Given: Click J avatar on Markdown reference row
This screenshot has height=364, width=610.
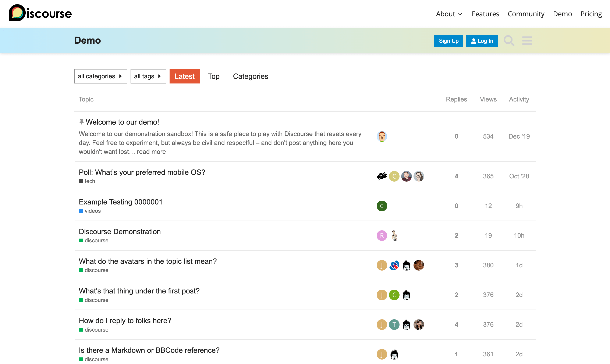Looking at the screenshot, I should 382,354.
